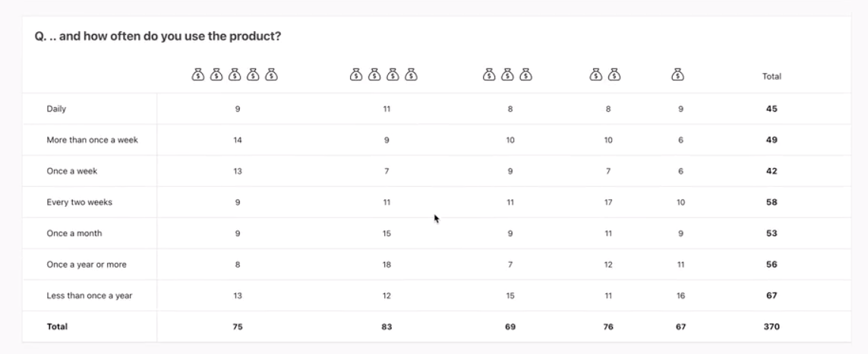Click the Total column header

click(x=772, y=77)
